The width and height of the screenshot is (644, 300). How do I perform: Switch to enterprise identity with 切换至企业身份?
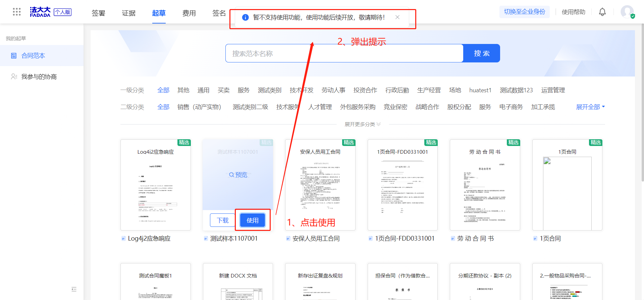pyautogui.click(x=525, y=12)
